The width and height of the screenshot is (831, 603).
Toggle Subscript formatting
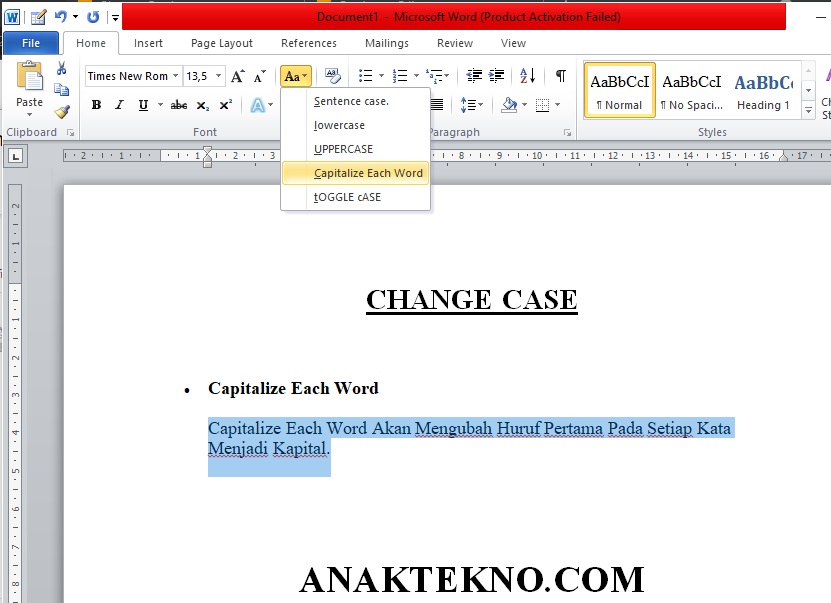point(202,105)
